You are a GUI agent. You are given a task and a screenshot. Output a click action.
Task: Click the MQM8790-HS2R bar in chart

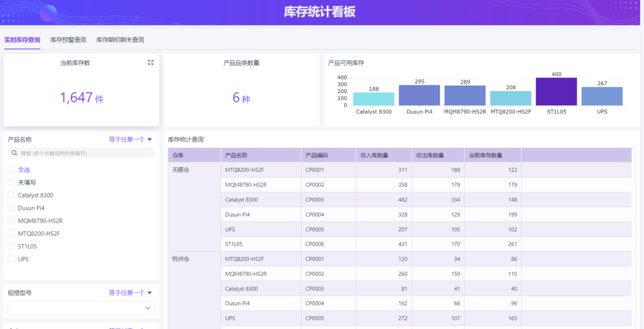pyautogui.click(x=465, y=96)
